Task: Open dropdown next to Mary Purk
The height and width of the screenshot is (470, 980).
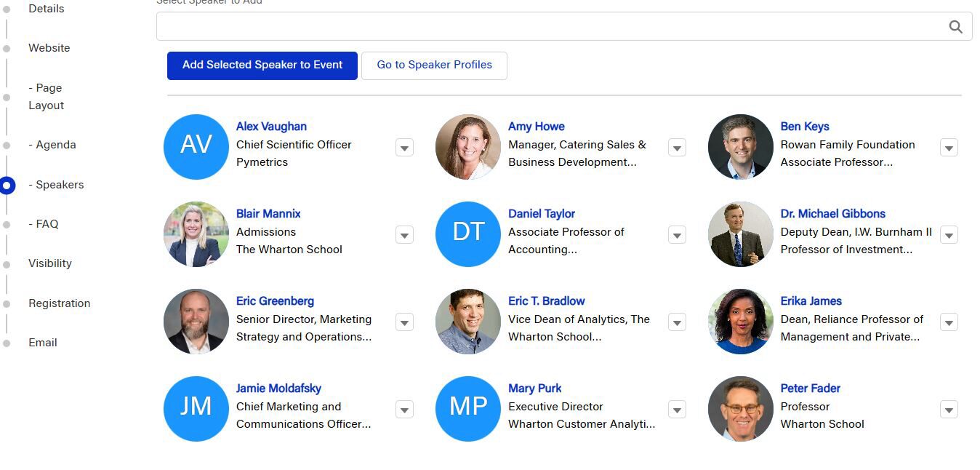Action: 677,410
